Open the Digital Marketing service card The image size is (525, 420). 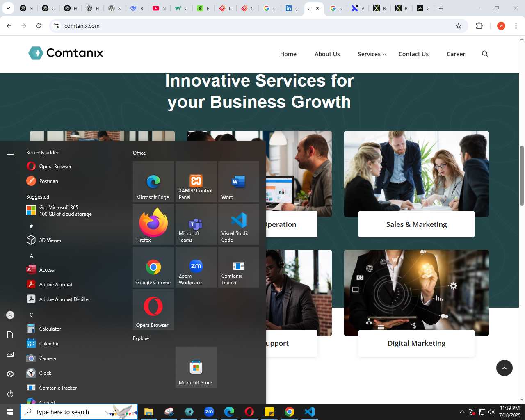(416, 343)
